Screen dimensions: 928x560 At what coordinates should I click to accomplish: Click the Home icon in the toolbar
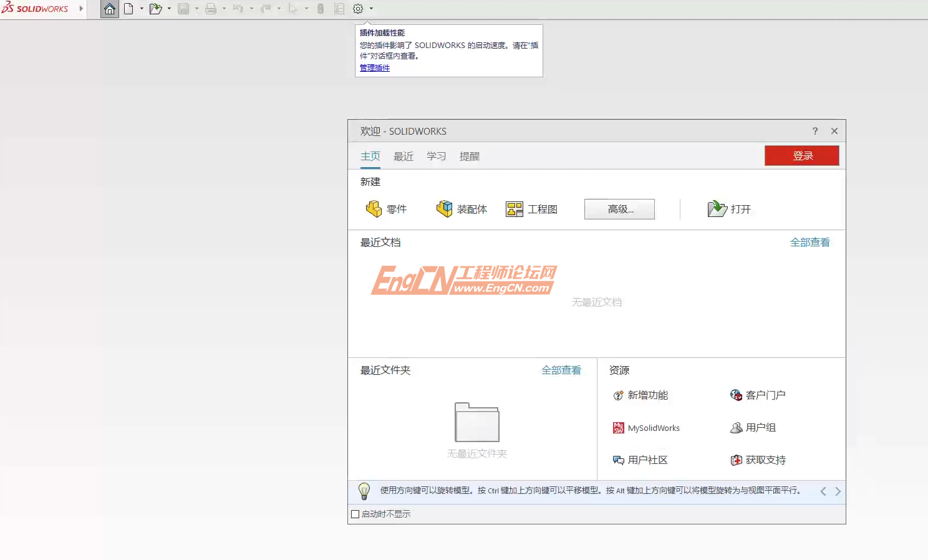[x=109, y=9]
